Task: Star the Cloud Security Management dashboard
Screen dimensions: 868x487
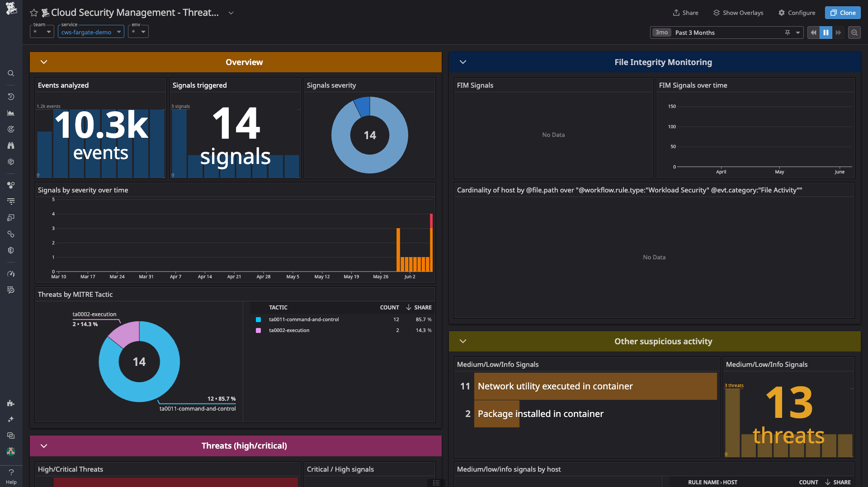Action: [34, 13]
